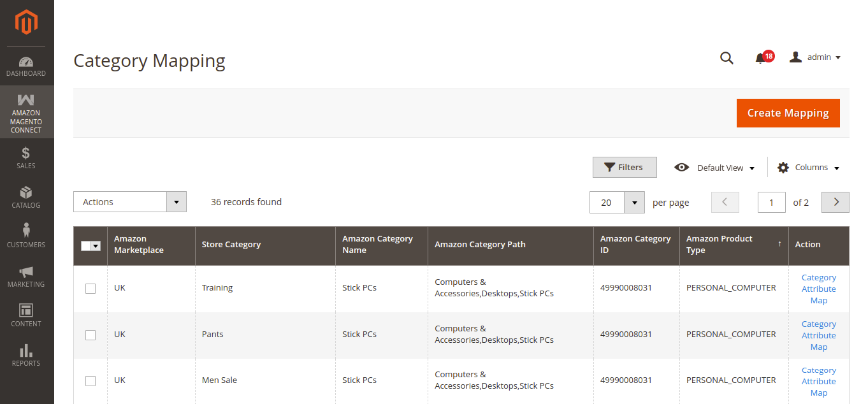Image resolution: width=868 pixels, height=404 pixels.
Task: Open Category Attribute Map for Men Sale
Action: (x=819, y=382)
